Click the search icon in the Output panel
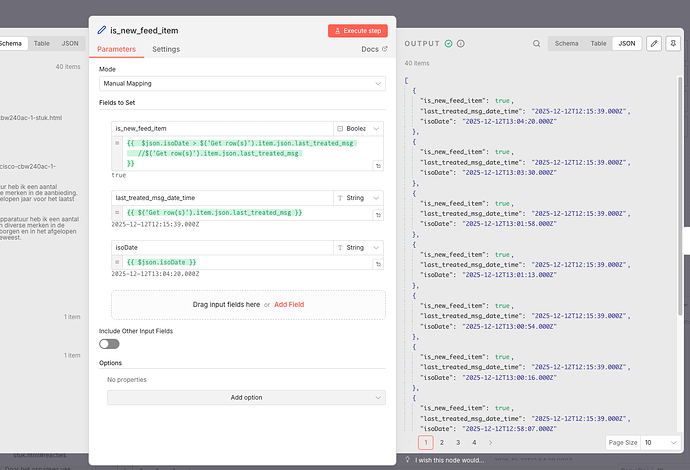690x470 pixels. click(x=537, y=44)
